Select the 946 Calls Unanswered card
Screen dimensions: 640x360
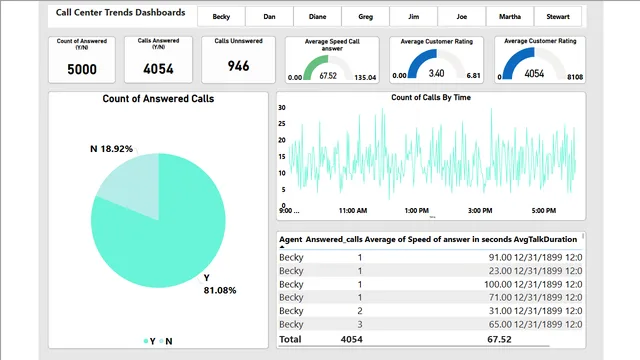point(238,60)
